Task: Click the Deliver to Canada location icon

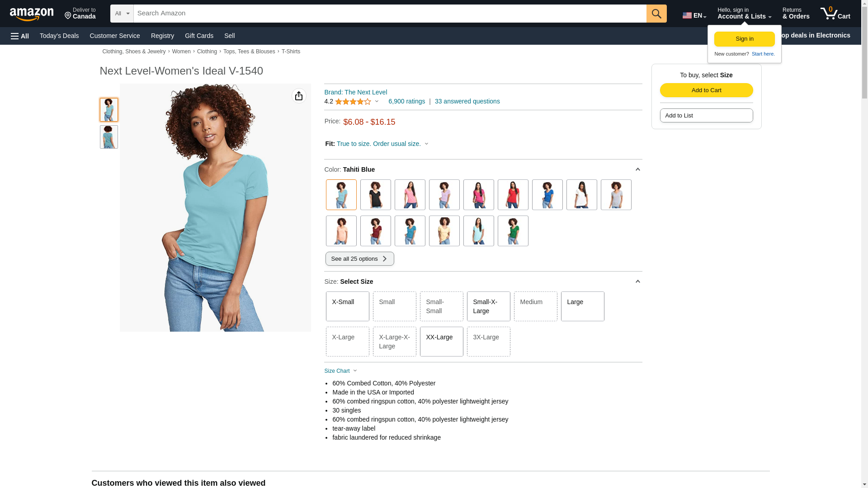Action: click(x=68, y=16)
